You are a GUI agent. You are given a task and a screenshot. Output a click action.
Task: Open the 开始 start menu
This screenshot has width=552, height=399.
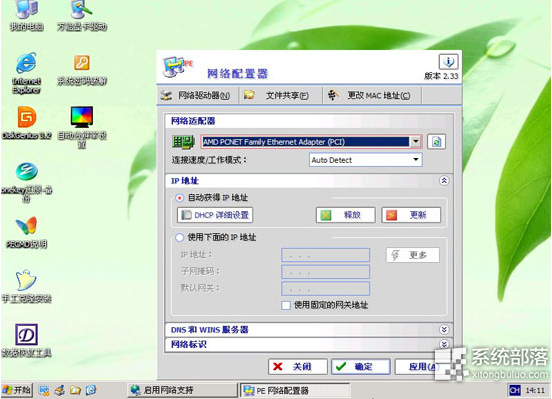[x=17, y=390]
